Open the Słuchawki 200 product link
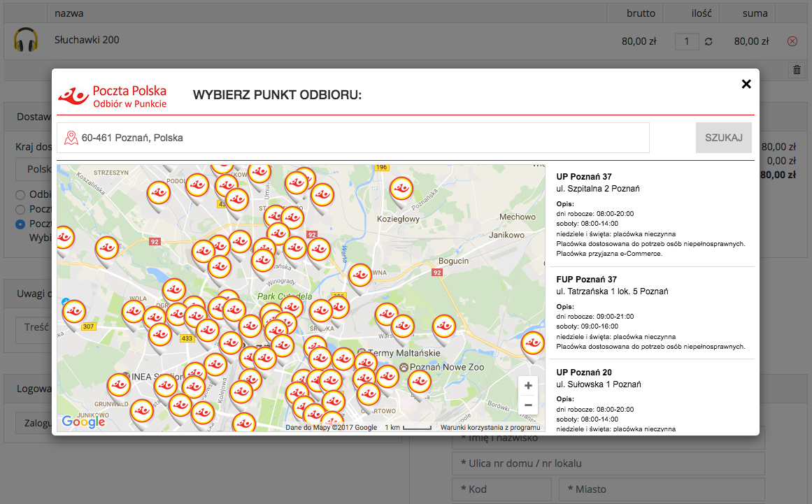This screenshot has width=812, height=504. (87, 40)
